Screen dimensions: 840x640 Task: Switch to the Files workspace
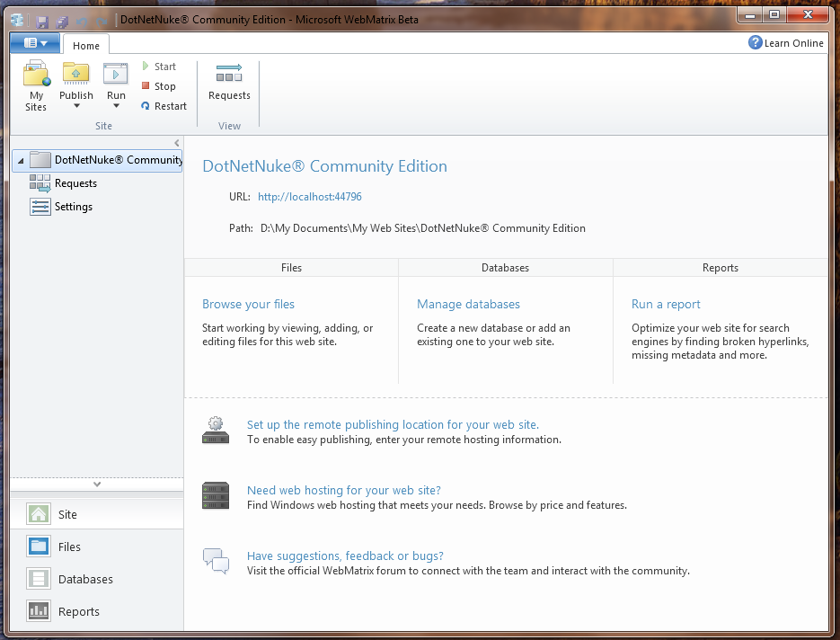tap(96, 547)
